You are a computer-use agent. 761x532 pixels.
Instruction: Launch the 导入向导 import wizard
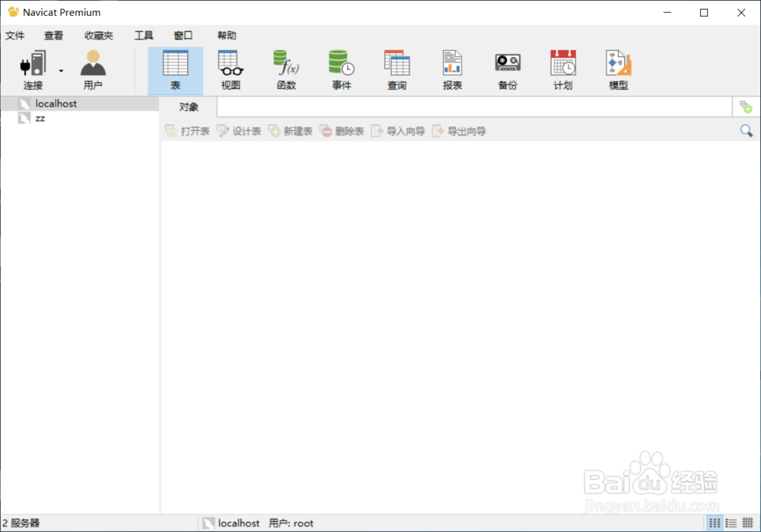tap(397, 130)
